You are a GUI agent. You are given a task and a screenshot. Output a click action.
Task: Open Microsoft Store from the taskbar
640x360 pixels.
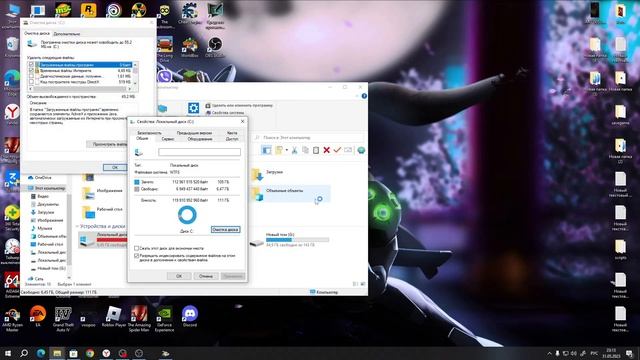[x=73, y=353]
